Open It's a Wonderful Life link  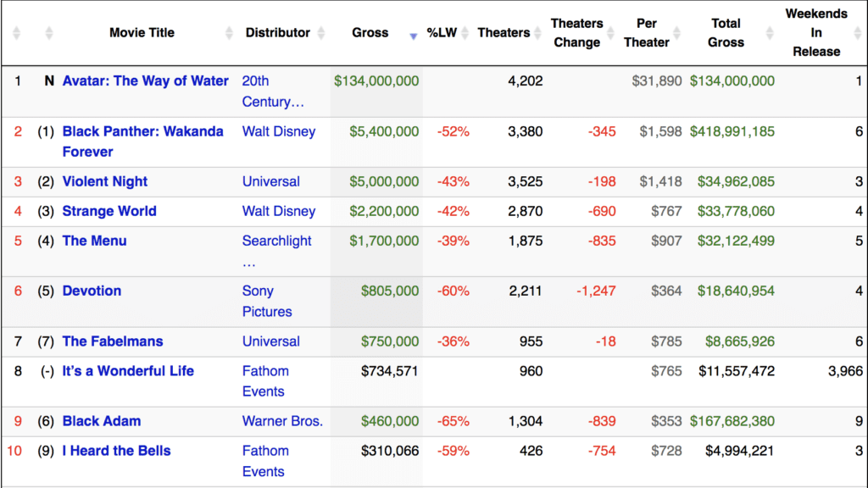[128, 371]
